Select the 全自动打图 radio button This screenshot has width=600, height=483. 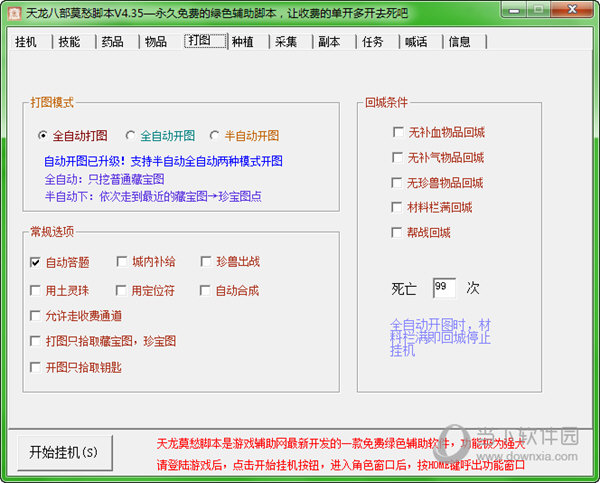42,135
